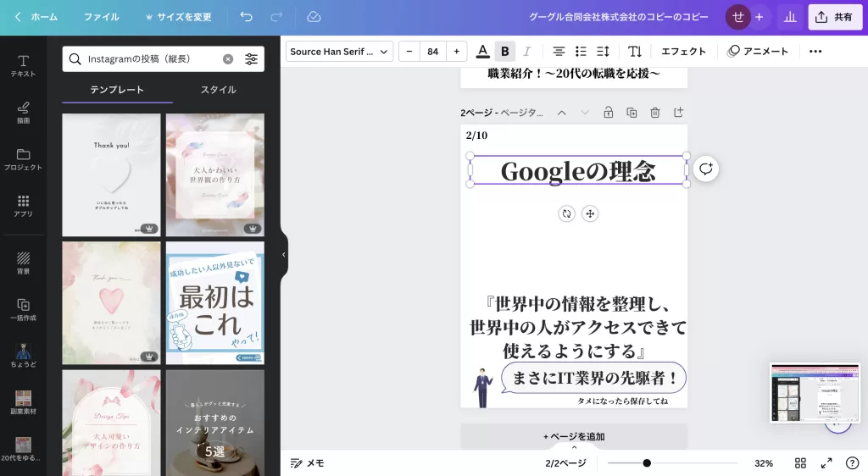Click the cloud save status icon
Viewport: 868px width, 476px height.
(x=314, y=17)
